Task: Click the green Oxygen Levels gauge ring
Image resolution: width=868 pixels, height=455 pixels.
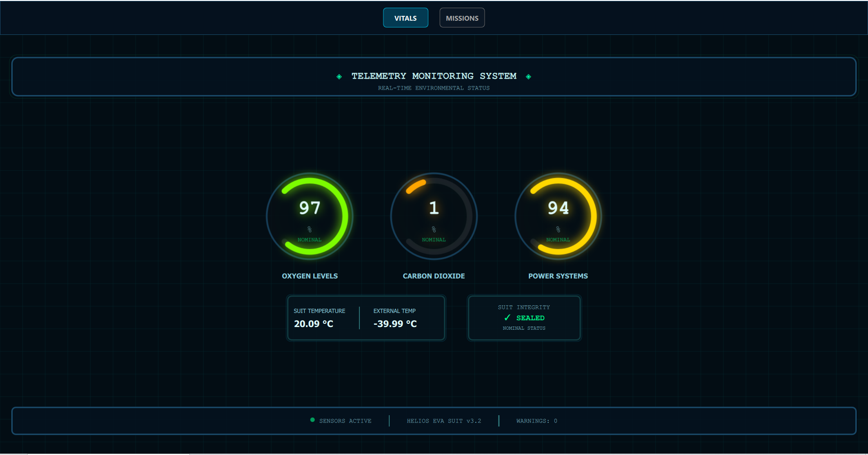Action: click(x=344, y=216)
